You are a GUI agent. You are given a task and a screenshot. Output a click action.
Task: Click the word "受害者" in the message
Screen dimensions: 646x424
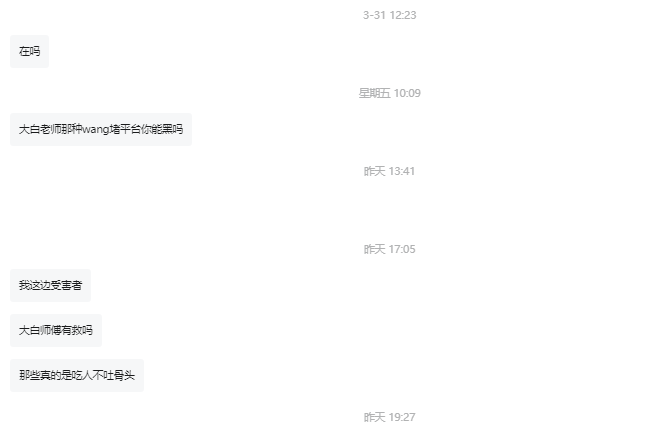tap(66, 285)
